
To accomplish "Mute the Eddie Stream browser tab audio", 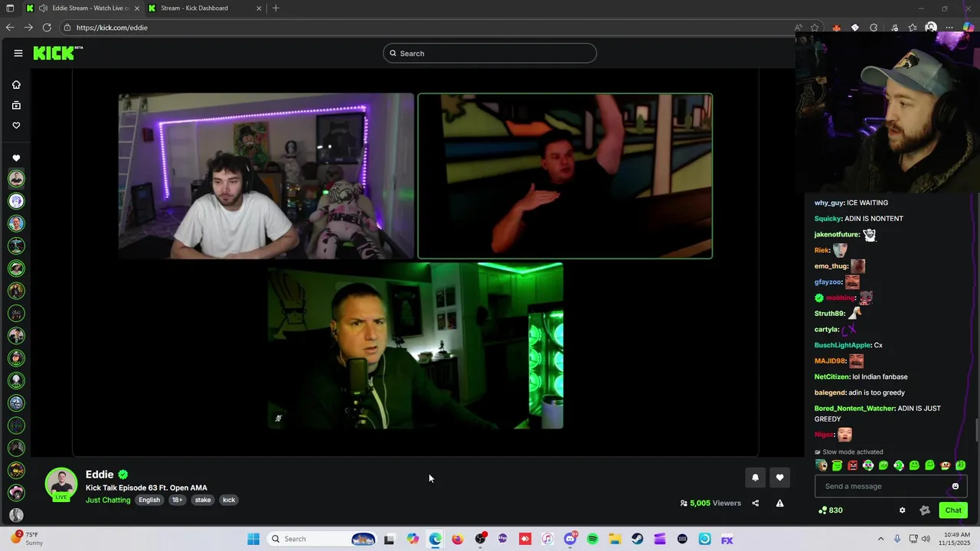I will click(43, 8).
